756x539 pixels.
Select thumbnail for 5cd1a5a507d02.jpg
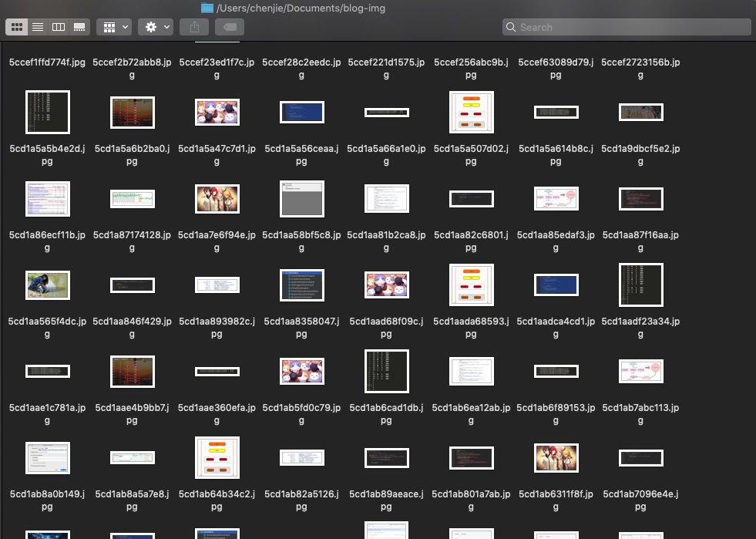point(472,112)
